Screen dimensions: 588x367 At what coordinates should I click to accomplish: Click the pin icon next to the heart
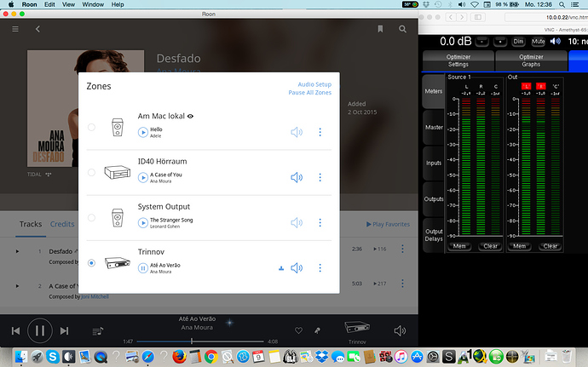click(317, 330)
